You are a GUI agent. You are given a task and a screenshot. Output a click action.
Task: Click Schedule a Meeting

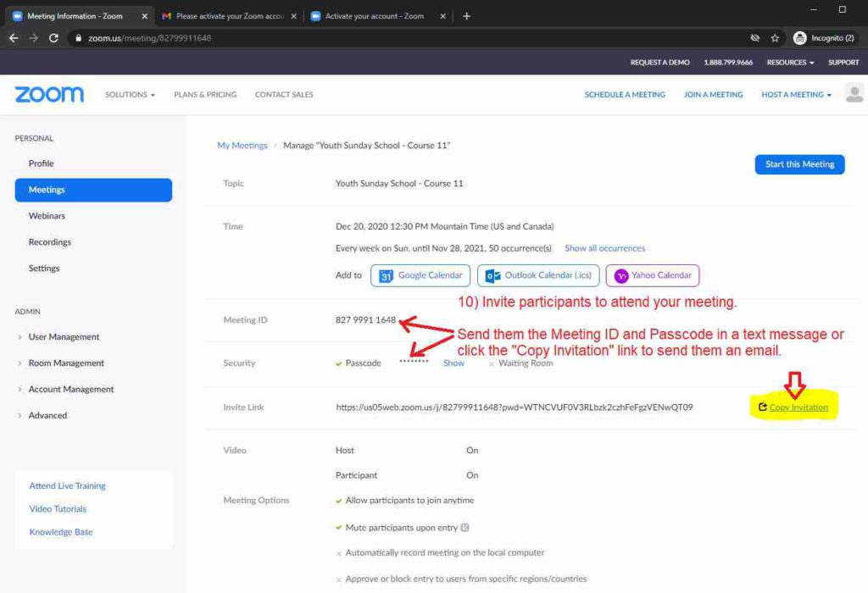pyautogui.click(x=625, y=95)
